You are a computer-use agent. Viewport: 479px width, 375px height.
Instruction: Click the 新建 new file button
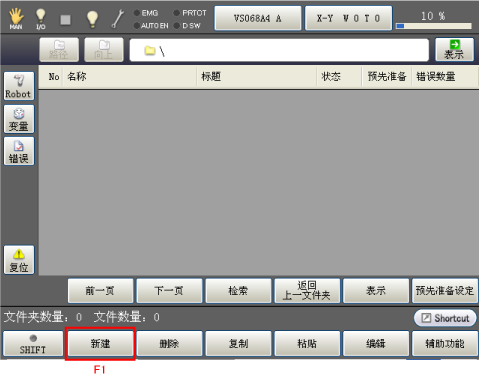point(100,344)
